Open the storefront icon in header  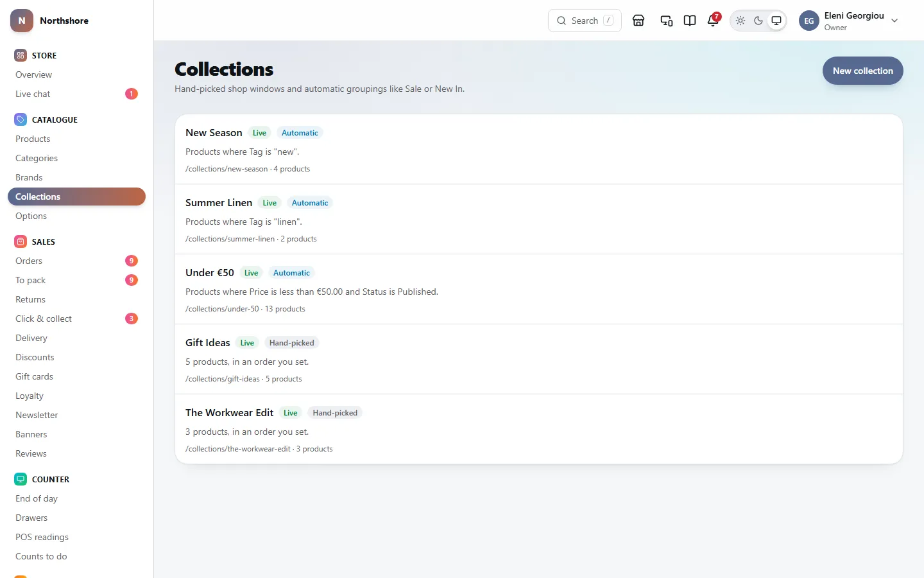tap(638, 21)
